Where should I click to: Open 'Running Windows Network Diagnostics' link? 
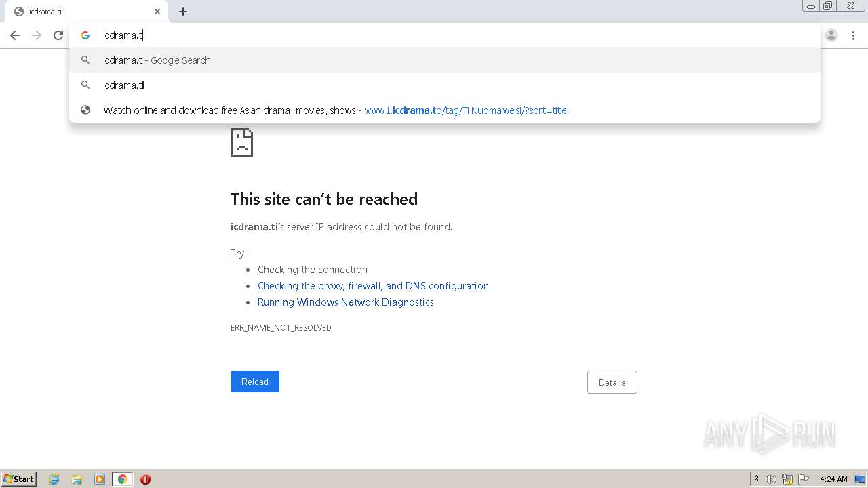[x=346, y=302]
